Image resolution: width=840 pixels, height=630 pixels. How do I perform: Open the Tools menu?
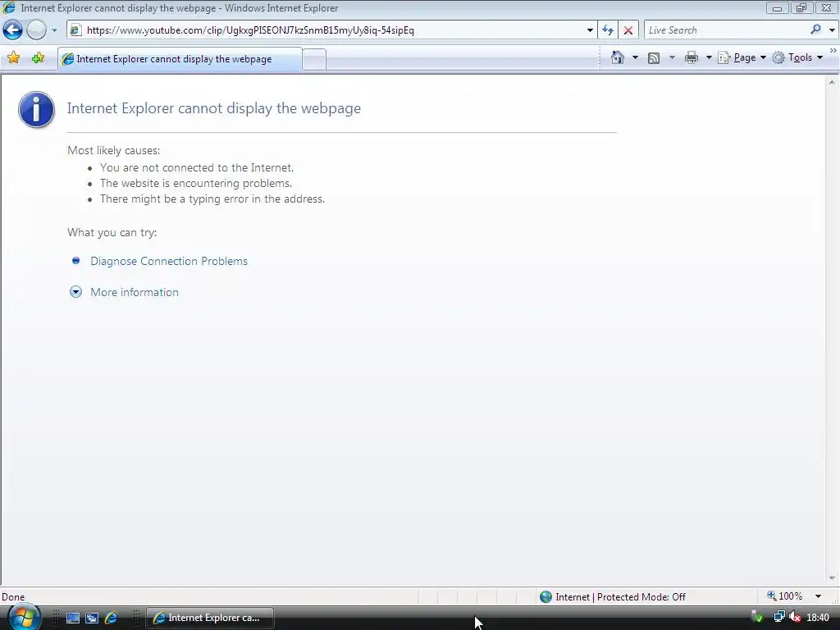coord(797,57)
